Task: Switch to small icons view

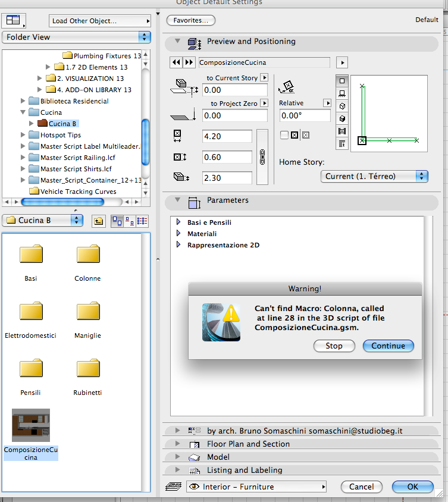Action: coord(130,221)
